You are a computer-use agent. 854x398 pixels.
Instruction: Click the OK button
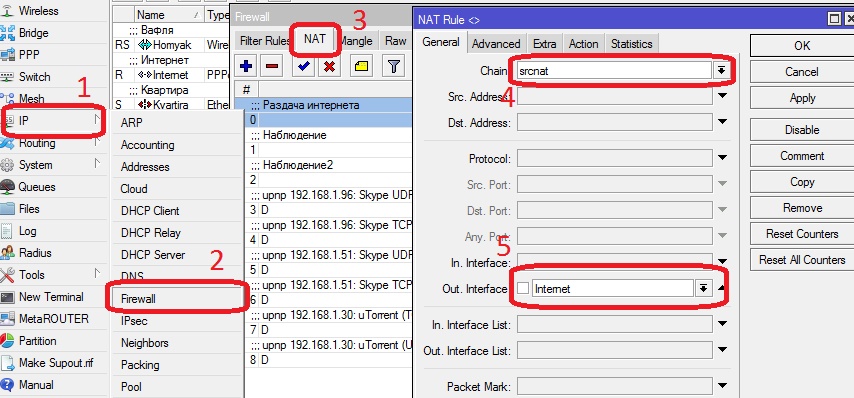(x=802, y=46)
